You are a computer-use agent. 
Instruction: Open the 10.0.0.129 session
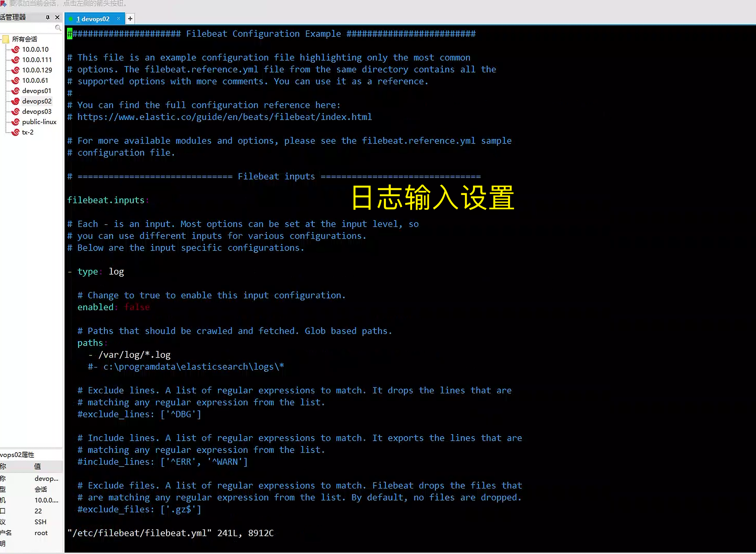(37, 70)
